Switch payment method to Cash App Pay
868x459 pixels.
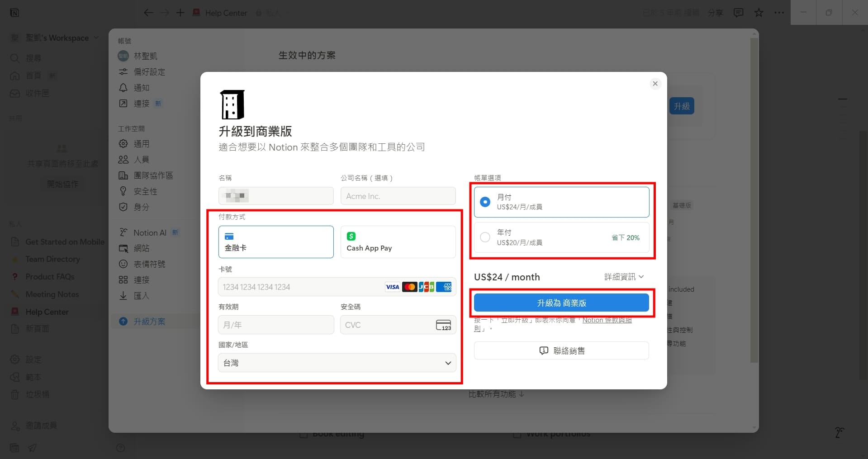point(398,241)
